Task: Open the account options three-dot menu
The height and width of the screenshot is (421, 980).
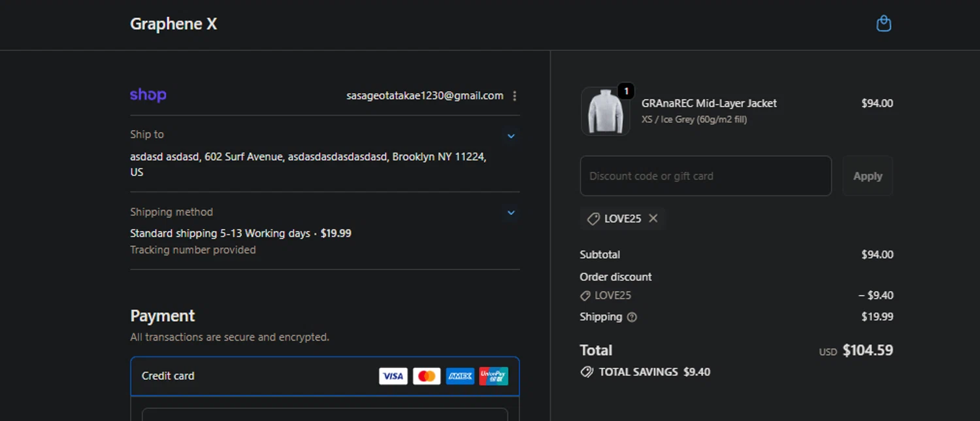Action: click(x=514, y=96)
